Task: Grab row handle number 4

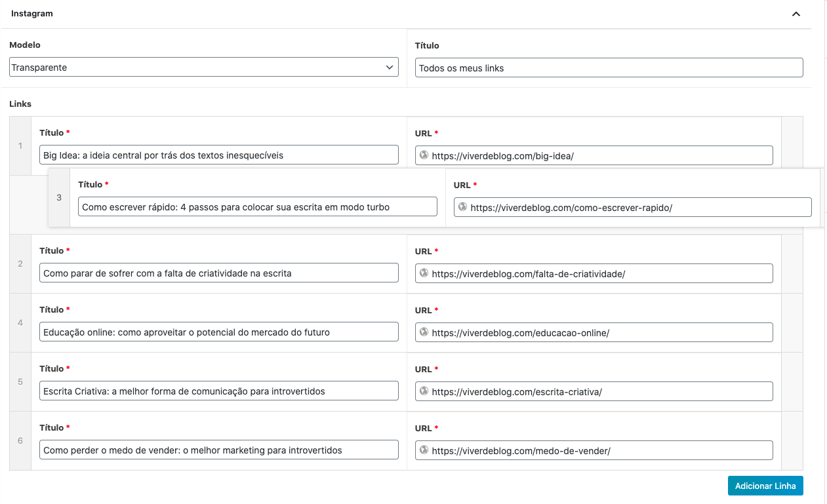Action: (20, 322)
